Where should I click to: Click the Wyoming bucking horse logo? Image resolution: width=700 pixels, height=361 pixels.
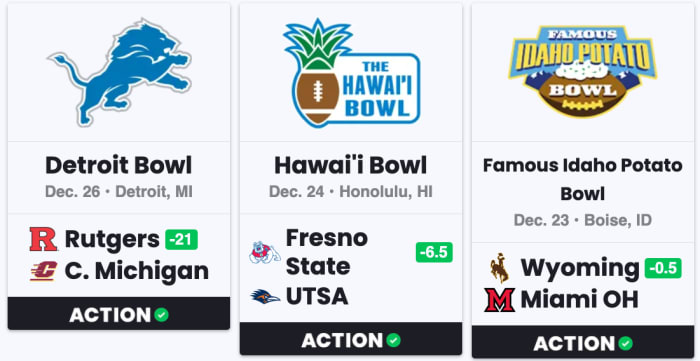[500, 268]
